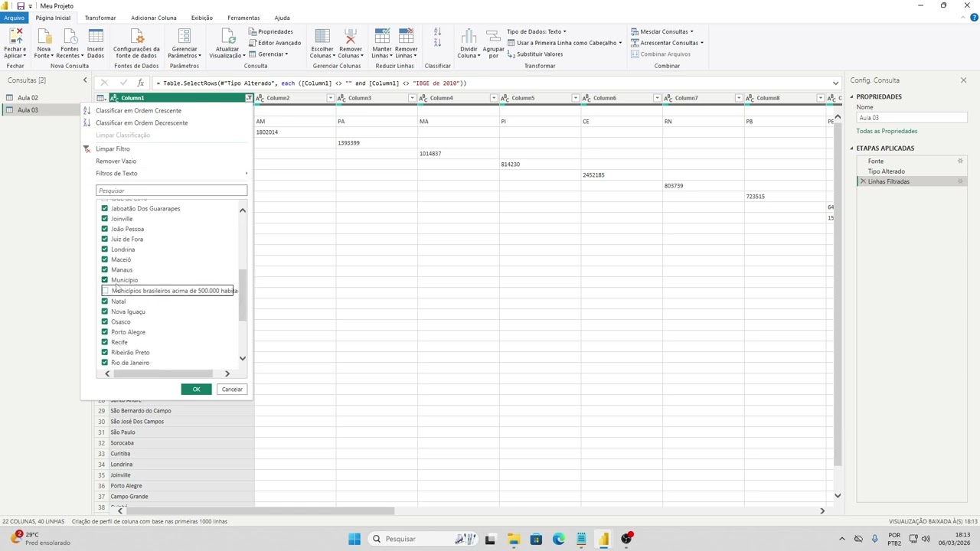
Task: Collapse the Consultas pane with its arrow
Action: pos(85,80)
